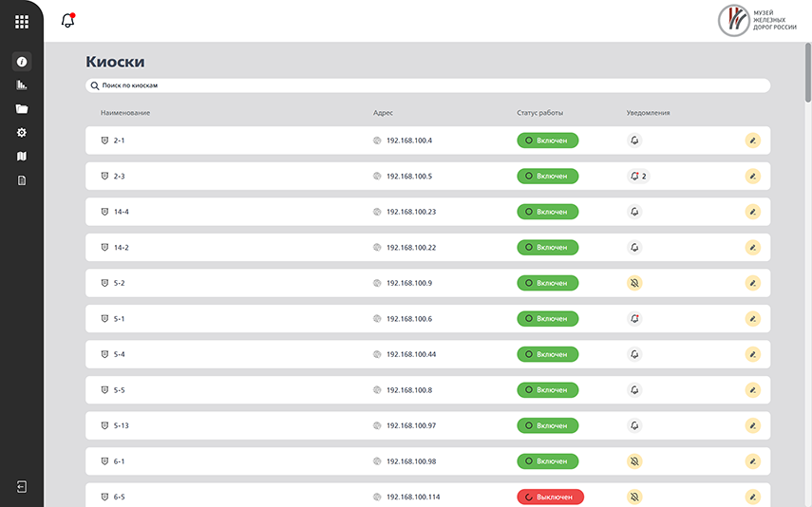Viewport: 812px width, 507px height.
Task: Open the map icon in sidebar
Action: point(22,157)
